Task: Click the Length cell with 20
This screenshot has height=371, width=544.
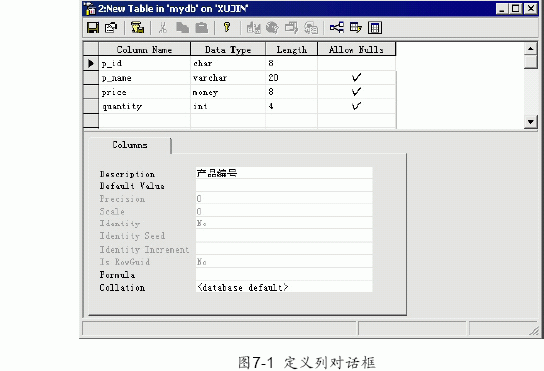Action: (x=291, y=78)
